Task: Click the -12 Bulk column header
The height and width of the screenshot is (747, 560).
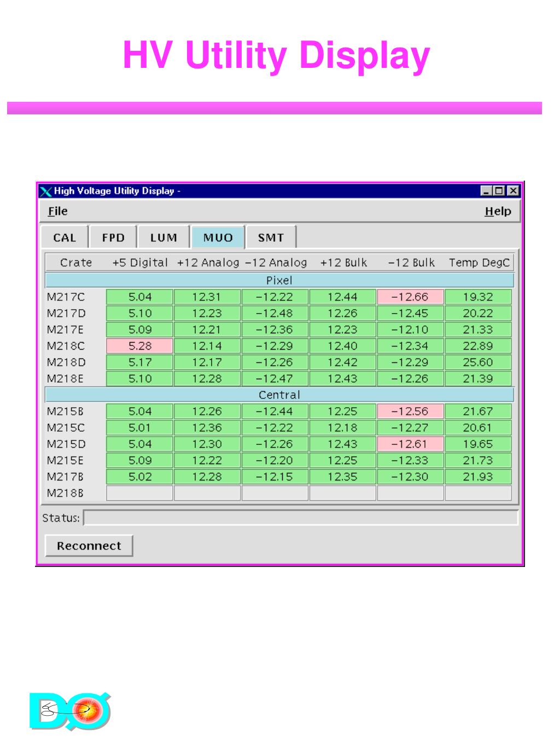Action: click(411, 263)
